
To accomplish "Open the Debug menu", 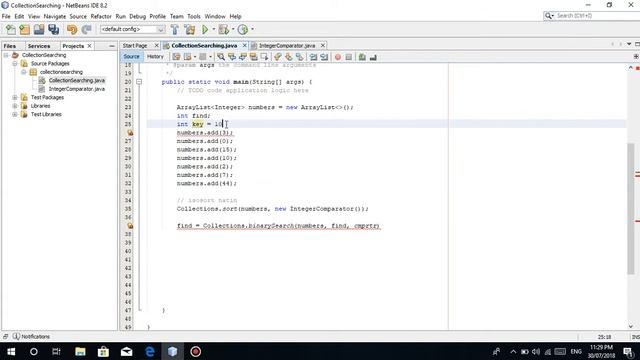I will click(x=138, y=16).
